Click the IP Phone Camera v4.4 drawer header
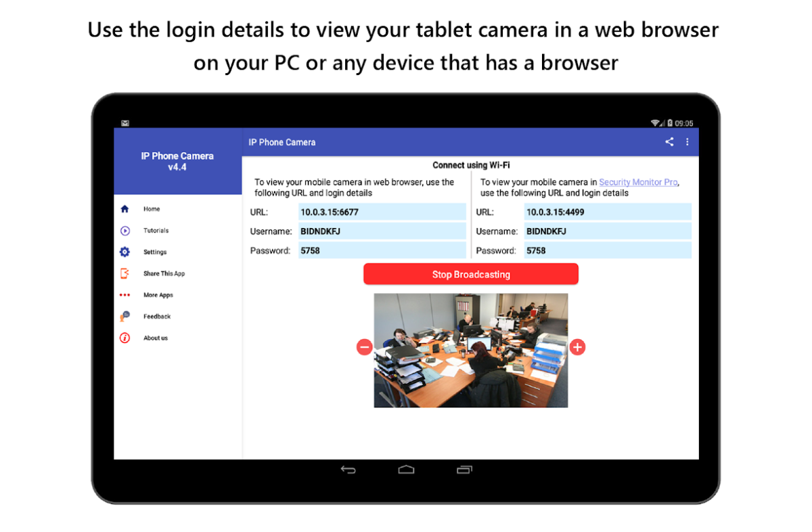The width and height of the screenshot is (812, 532). point(177,161)
